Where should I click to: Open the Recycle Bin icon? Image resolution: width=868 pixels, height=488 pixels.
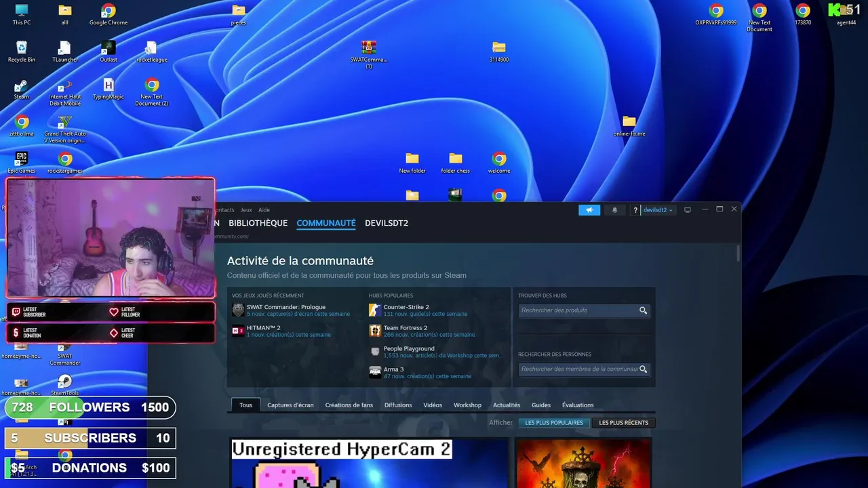click(x=22, y=52)
